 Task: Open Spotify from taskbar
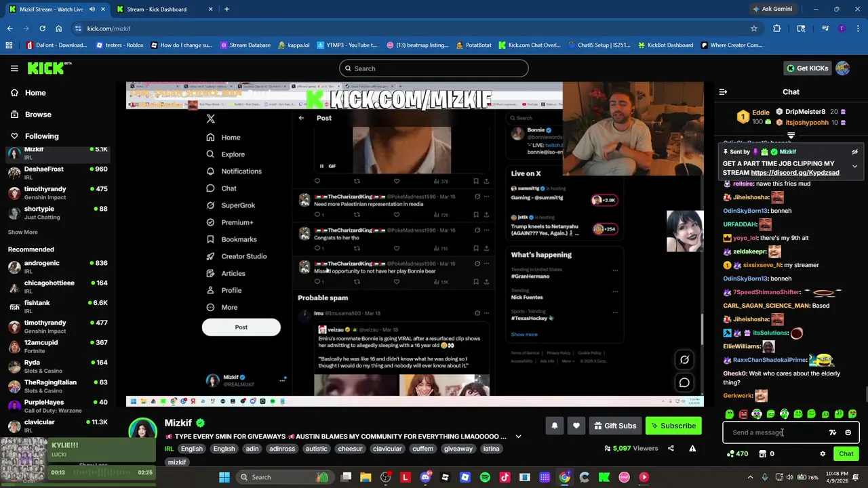click(x=485, y=477)
